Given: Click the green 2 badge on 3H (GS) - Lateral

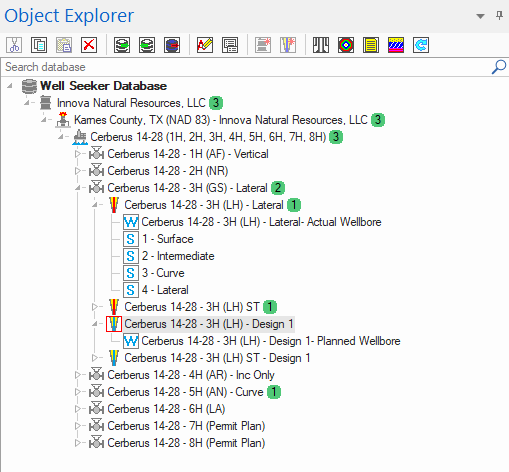Looking at the screenshot, I should 278,188.
